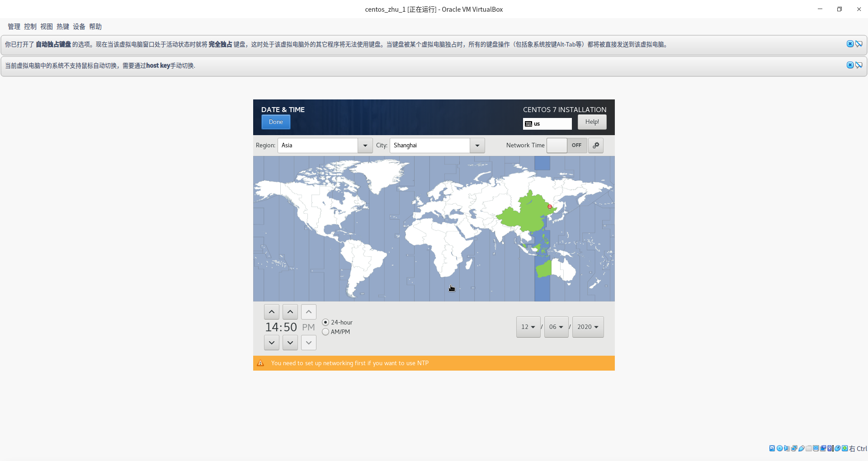Click the virtualization features status icon

point(830,448)
